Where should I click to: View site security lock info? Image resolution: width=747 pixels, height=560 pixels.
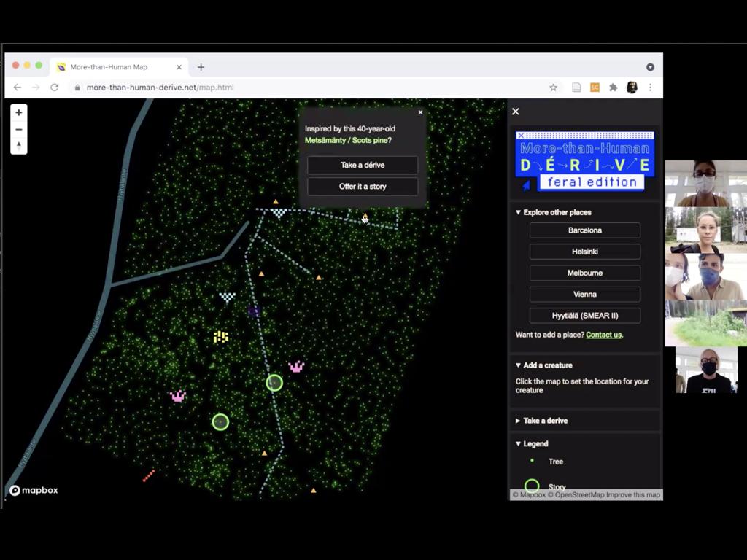point(77,87)
